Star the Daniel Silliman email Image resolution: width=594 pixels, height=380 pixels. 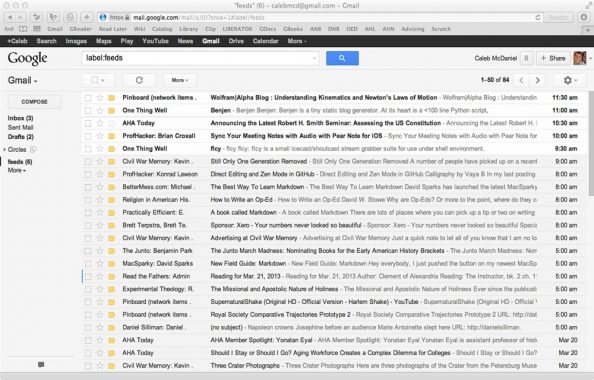[100, 327]
